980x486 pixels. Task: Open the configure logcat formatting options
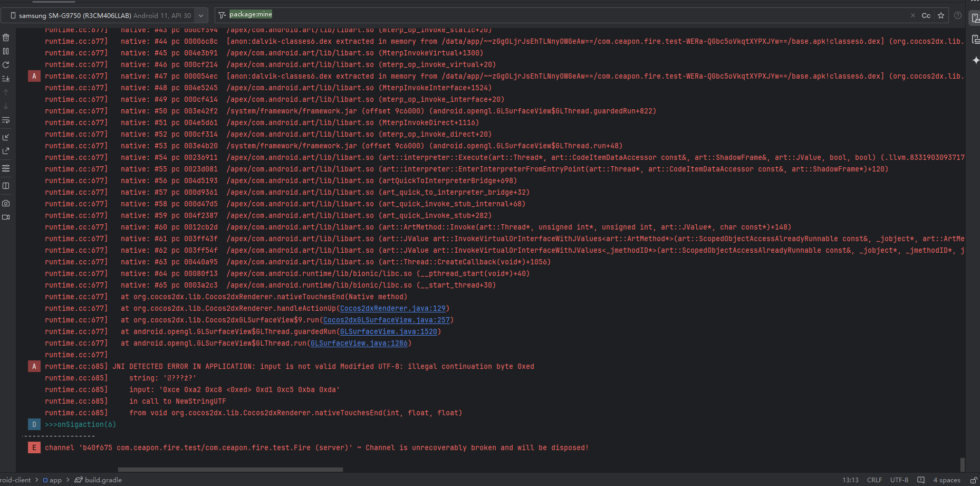pos(6,168)
